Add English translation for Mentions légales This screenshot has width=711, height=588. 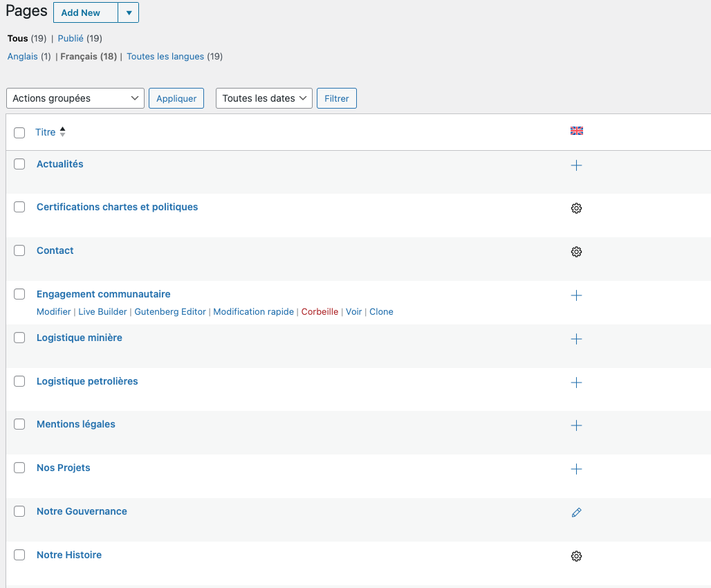tap(576, 425)
